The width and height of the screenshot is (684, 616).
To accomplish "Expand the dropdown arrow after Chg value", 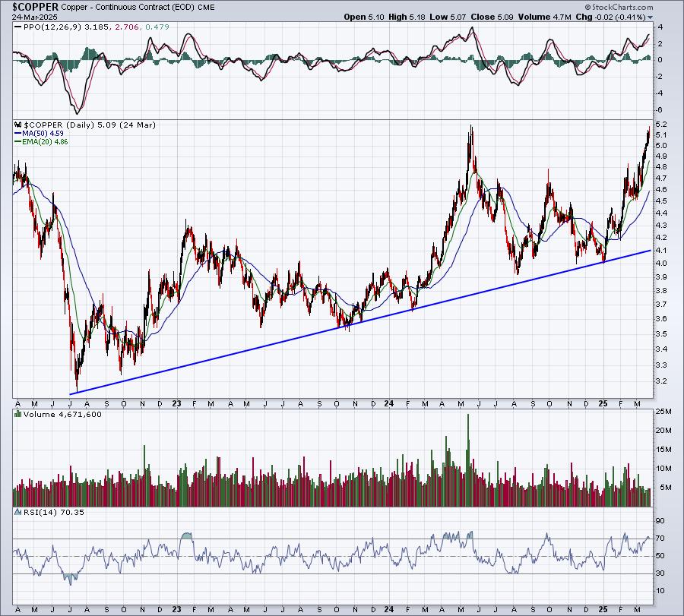I will [651, 17].
